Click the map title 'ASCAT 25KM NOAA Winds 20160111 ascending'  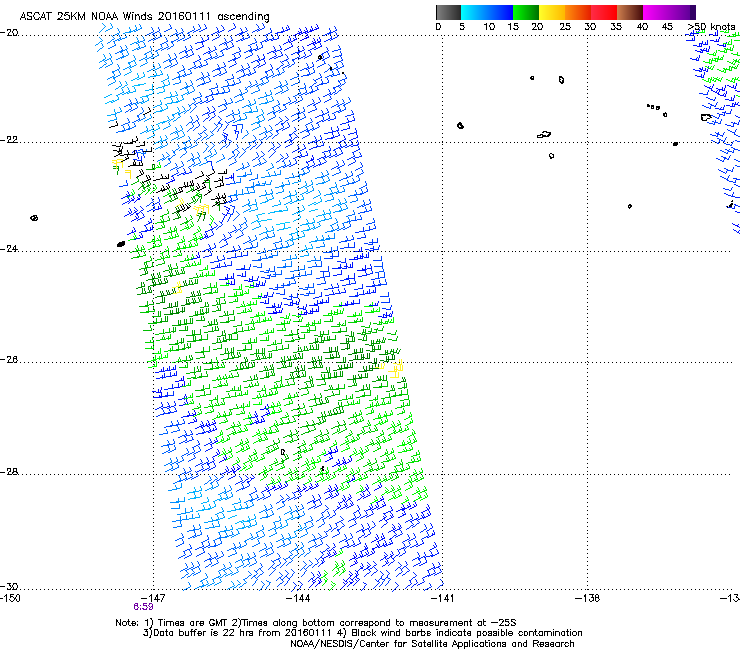pyautogui.click(x=144, y=17)
